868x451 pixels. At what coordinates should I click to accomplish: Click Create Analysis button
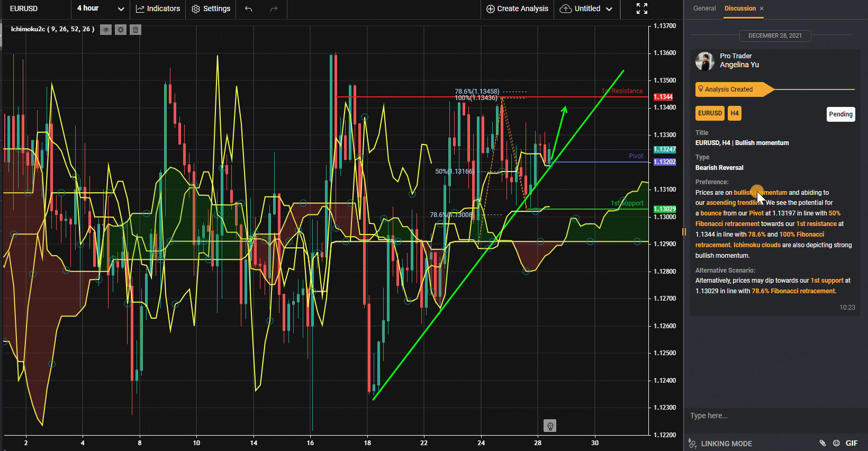pos(517,8)
